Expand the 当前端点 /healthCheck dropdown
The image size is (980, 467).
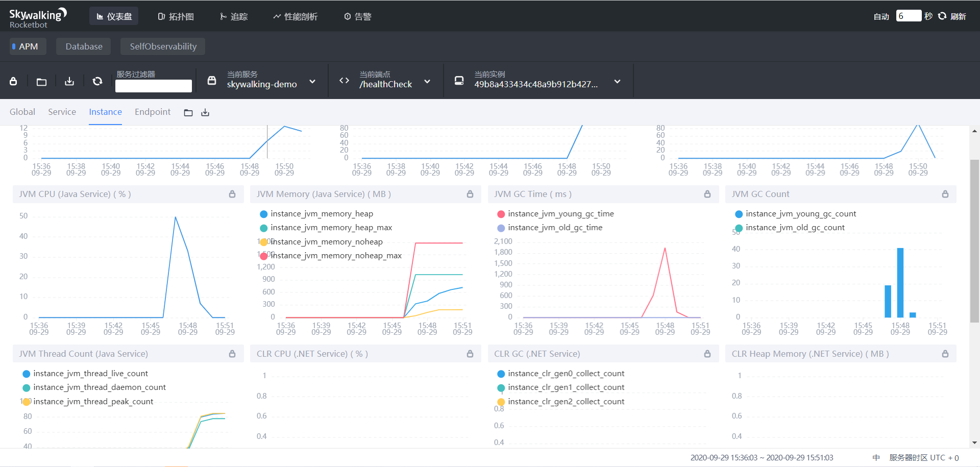[x=427, y=81]
